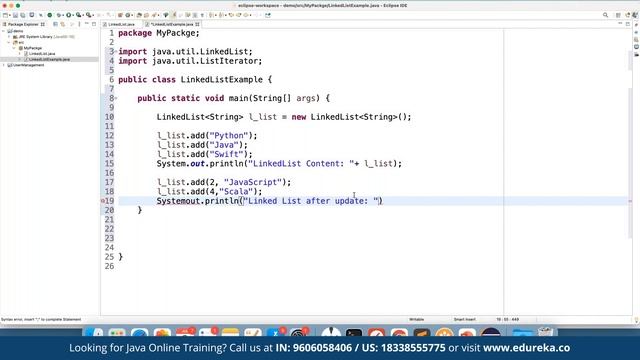Open the Debug button dropdown arrow
The width and height of the screenshot is (640, 360).
click(x=63, y=15)
